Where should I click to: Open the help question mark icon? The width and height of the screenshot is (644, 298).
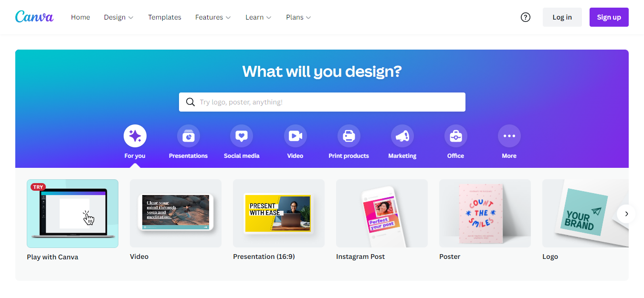pos(526,17)
